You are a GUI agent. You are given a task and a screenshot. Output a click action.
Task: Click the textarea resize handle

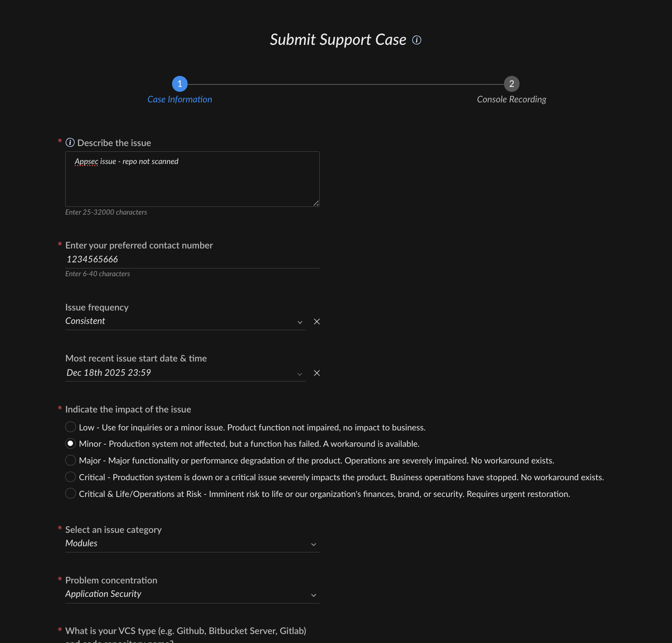click(x=316, y=203)
